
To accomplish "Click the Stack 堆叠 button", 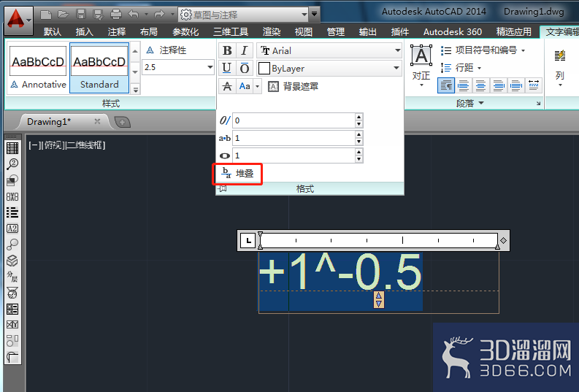I will 237,174.
